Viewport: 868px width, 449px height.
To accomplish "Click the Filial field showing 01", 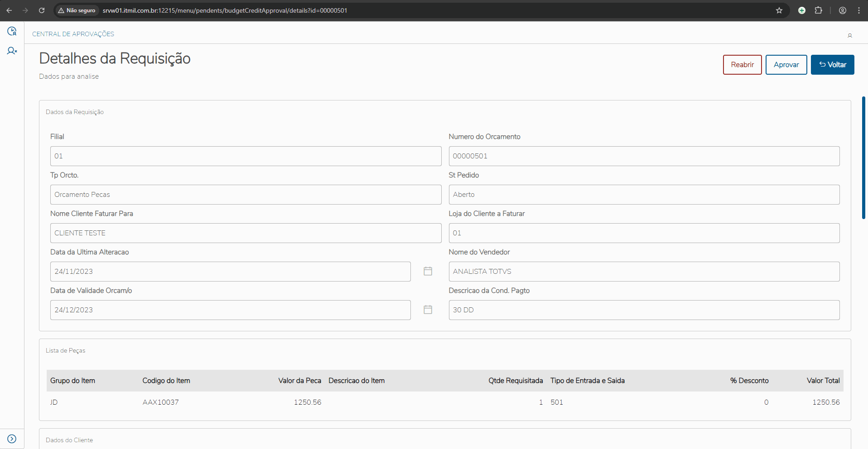I will pos(246,156).
